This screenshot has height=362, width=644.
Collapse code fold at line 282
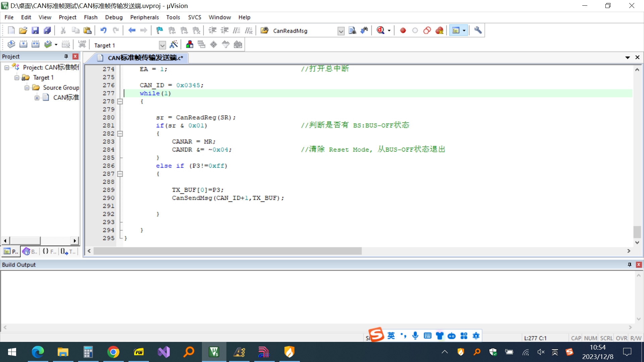point(120,134)
